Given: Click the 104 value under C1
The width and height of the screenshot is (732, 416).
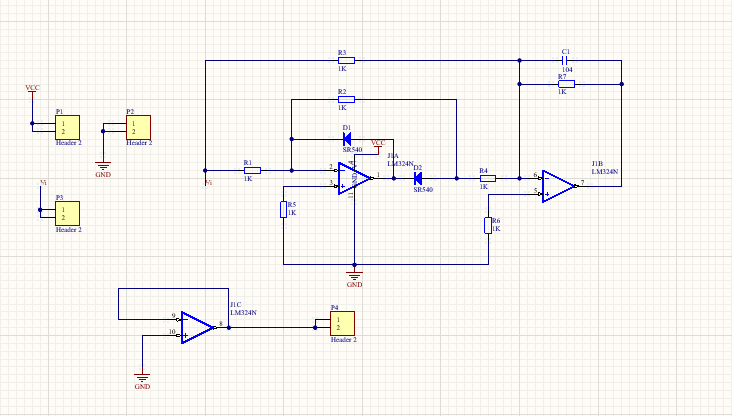Looking at the screenshot, I should tap(567, 70).
